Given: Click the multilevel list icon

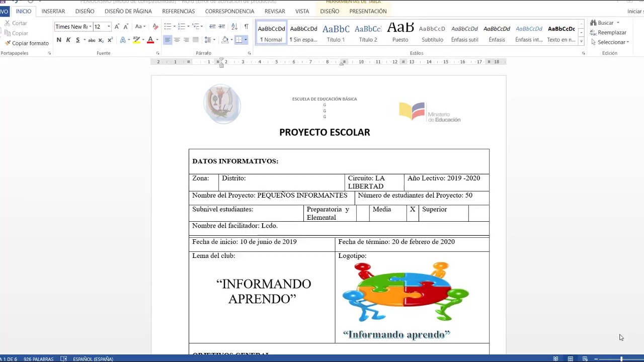Looking at the screenshot, I should click(196, 27).
